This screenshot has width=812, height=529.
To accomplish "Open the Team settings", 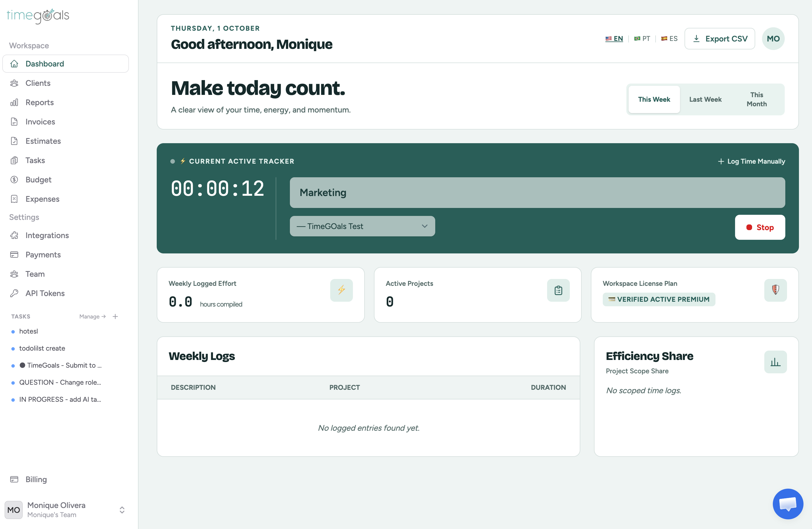I will [66, 274].
